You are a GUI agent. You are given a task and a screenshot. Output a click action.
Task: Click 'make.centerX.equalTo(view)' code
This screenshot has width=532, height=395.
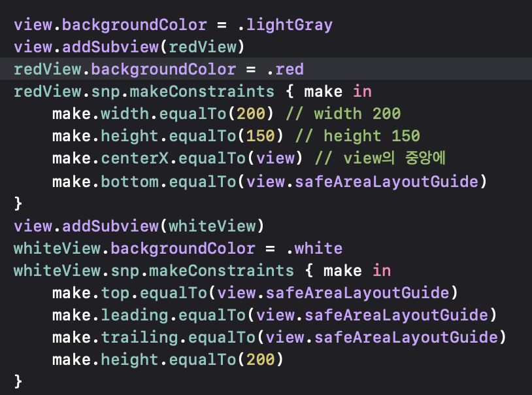tap(177, 159)
